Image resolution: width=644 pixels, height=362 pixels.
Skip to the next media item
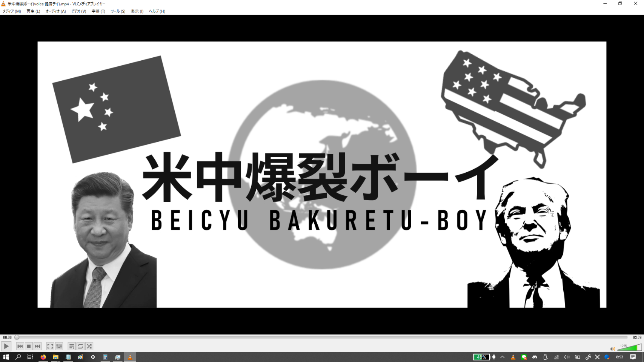[37, 346]
